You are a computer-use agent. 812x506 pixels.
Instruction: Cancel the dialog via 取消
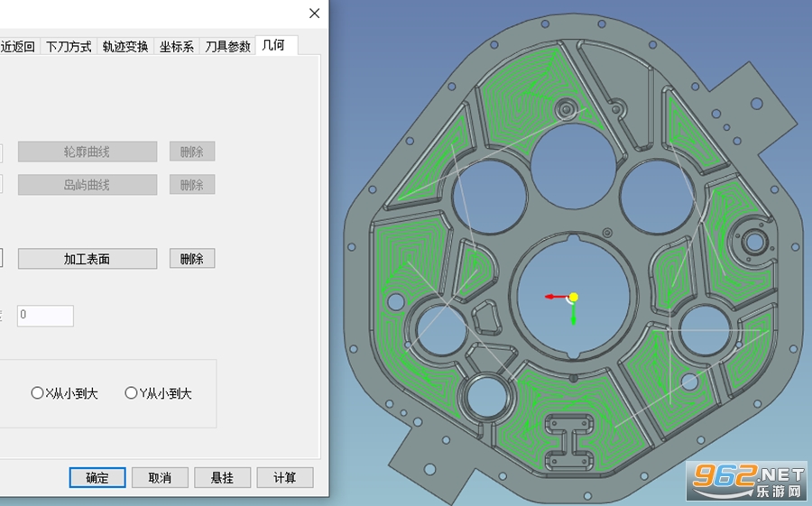point(160,477)
